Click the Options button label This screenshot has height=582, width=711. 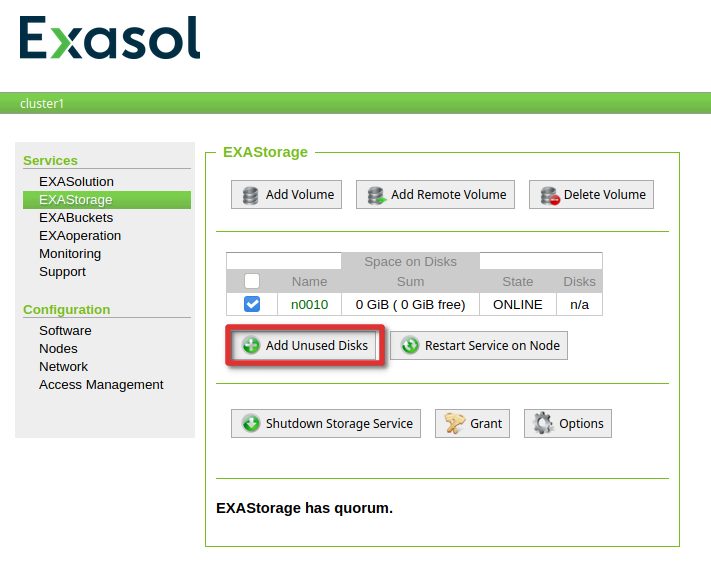point(581,423)
